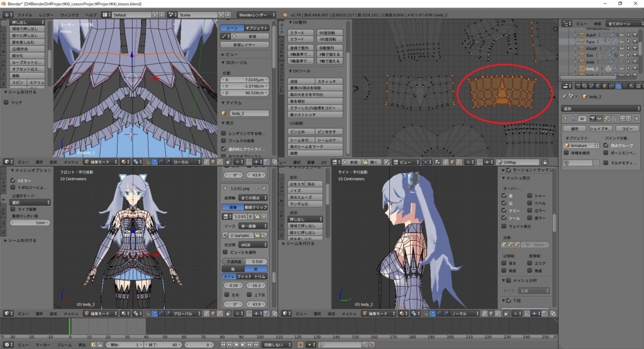Close the 1-2-01.png background image X

tap(264, 189)
